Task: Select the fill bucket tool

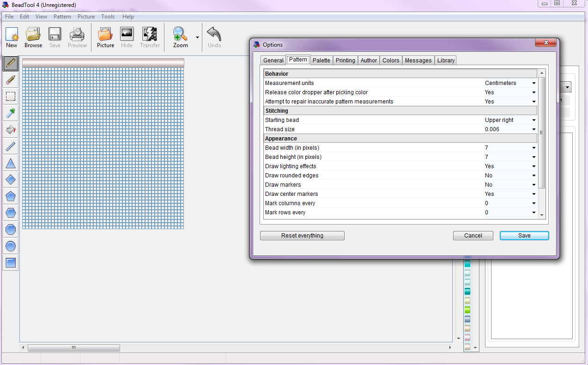Action: [x=10, y=130]
